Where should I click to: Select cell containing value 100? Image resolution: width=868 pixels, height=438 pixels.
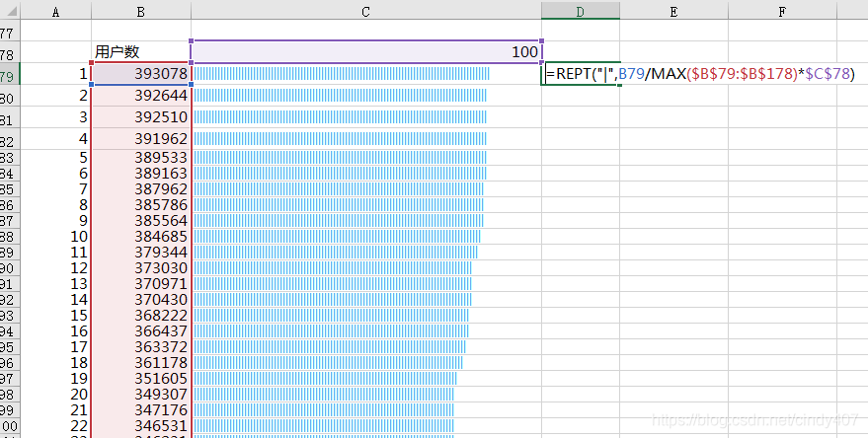[366, 52]
